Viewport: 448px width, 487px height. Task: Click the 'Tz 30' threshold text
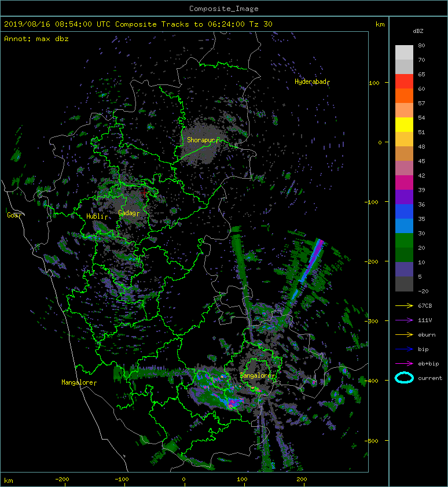pos(261,24)
